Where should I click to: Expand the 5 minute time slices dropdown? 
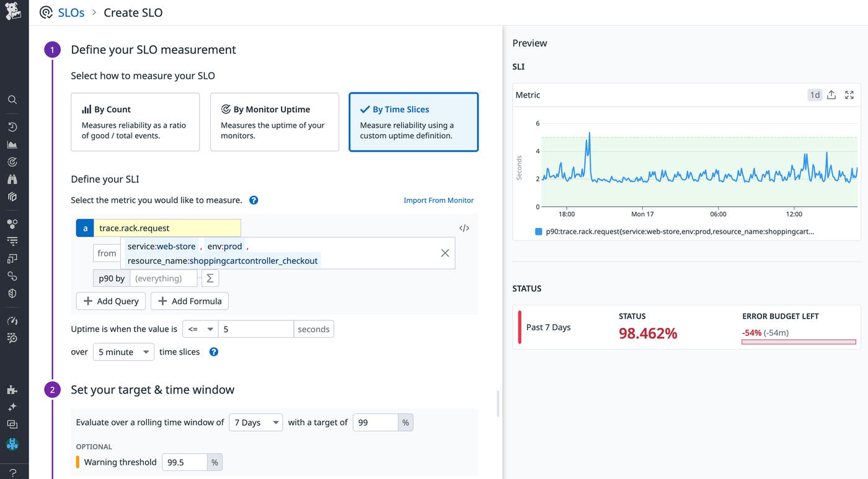tap(123, 351)
